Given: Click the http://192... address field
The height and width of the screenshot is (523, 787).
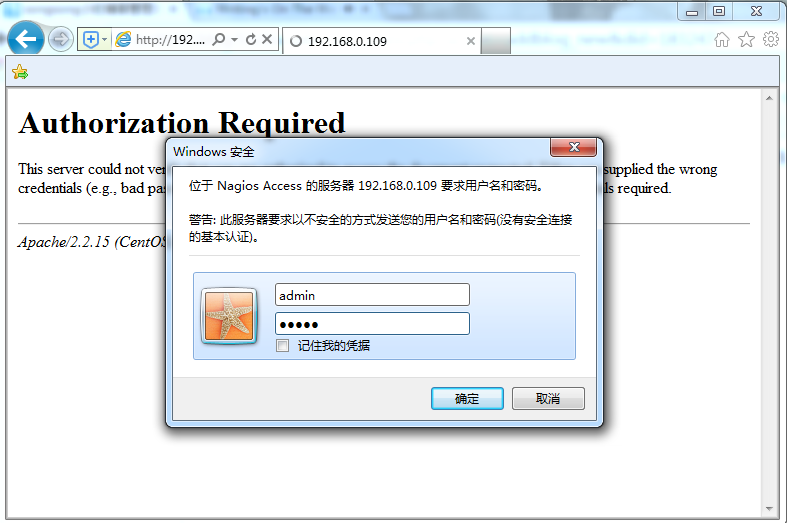Looking at the screenshot, I should pyautogui.click(x=170, y=39).
